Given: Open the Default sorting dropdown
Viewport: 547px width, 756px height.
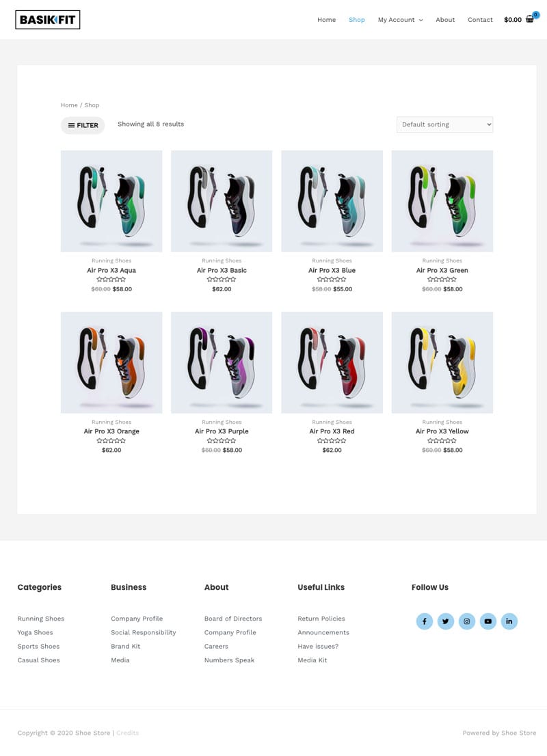Looking at the screenshot, I should pyautogui.click(x=444, y=124).
